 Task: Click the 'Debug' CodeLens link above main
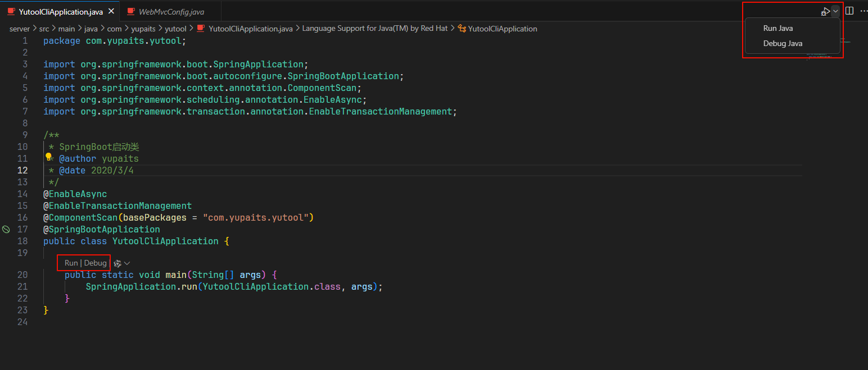click(95, 263)
